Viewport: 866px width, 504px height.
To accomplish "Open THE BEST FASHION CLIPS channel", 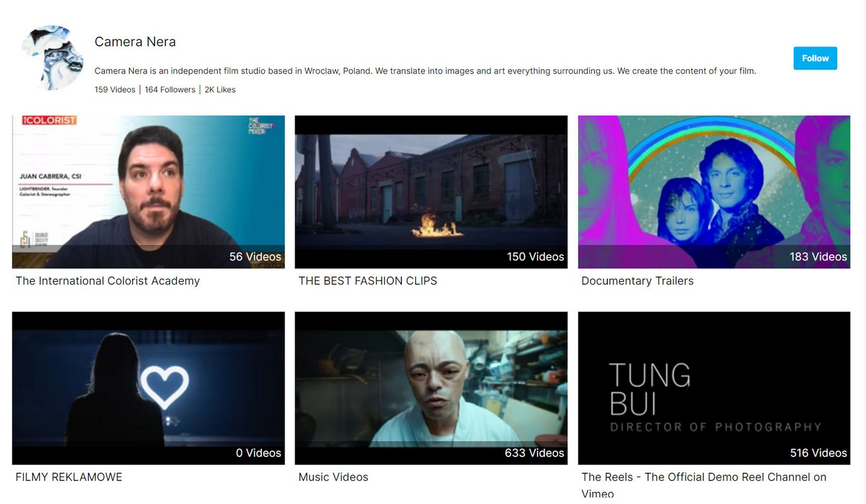I will point(367,281).
